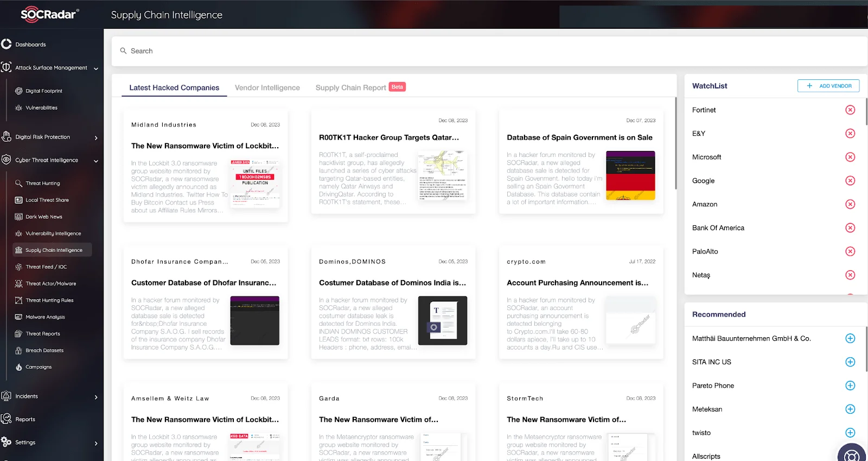The height and width of the screenshot is (461, 868).
Task: Expand Digital Risk Protection arrow
Action: pos(96,138)
